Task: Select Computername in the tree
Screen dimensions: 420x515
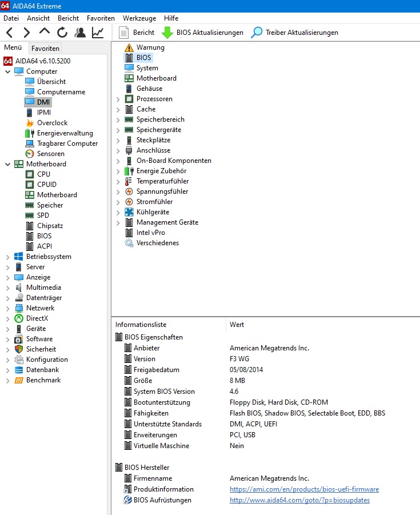Action: pyautogui.click(x=55, y=92)
